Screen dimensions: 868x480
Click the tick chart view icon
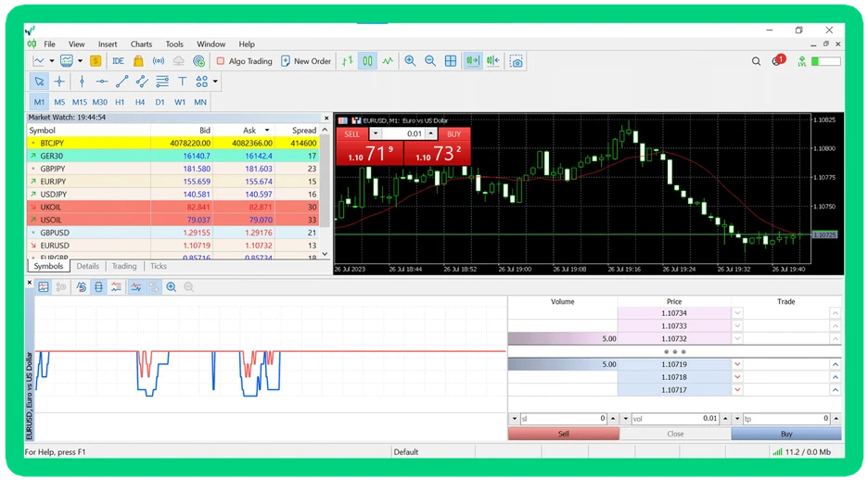(136, 287)
